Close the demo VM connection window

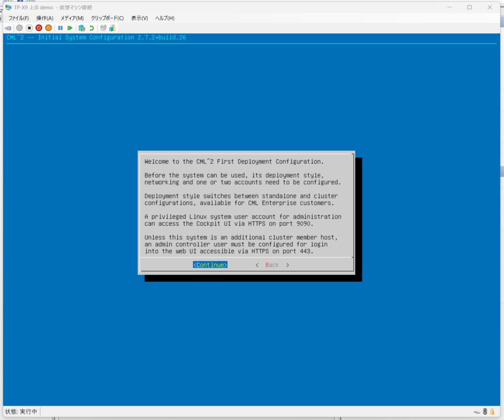click(490, 7)
